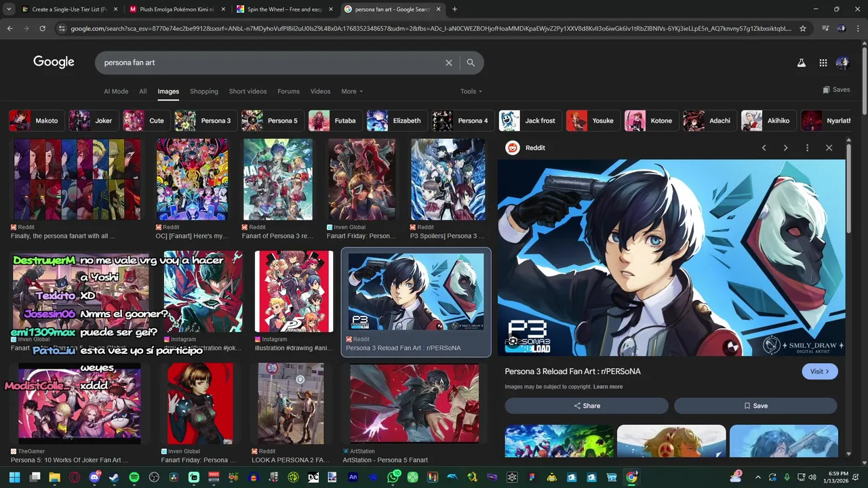Open File Explorer from the taskbar
Screen dimensions: 868x488
tap(54, 477)
